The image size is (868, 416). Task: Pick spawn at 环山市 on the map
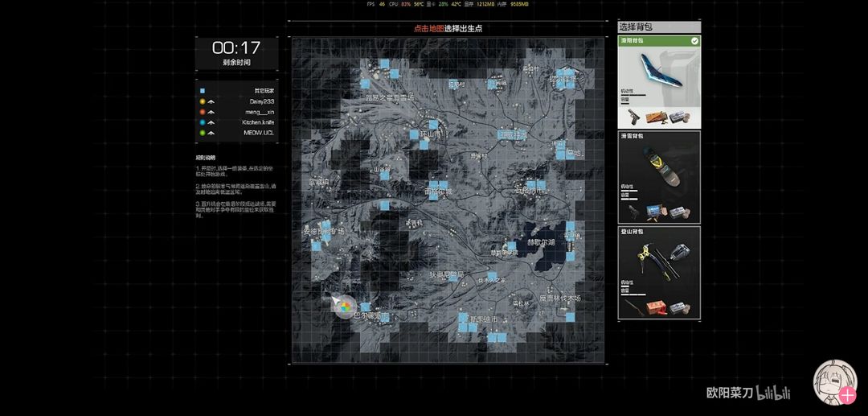coord(432,134)
